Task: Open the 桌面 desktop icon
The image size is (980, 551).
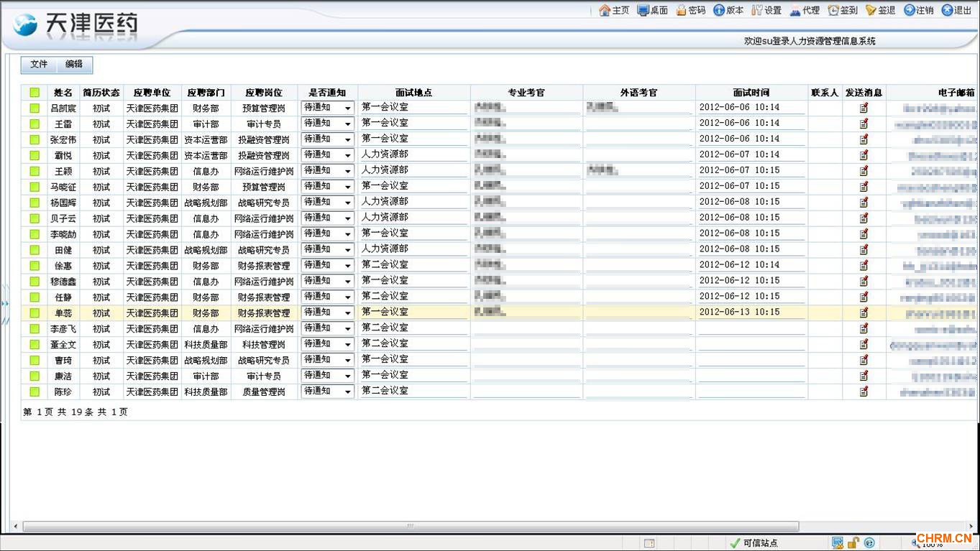Action: pos(643,11)
